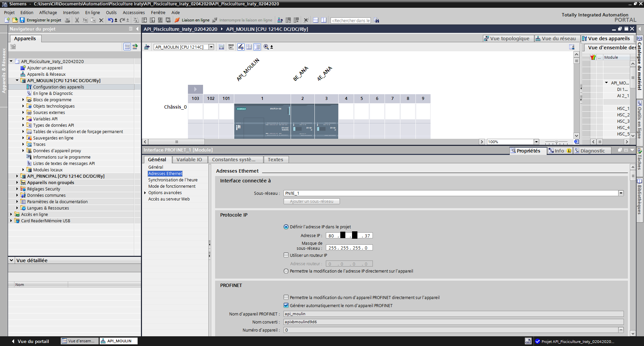Select Permettre la modification de l'adresse IP radio
The image size is (644, 346).
point(286,271)
